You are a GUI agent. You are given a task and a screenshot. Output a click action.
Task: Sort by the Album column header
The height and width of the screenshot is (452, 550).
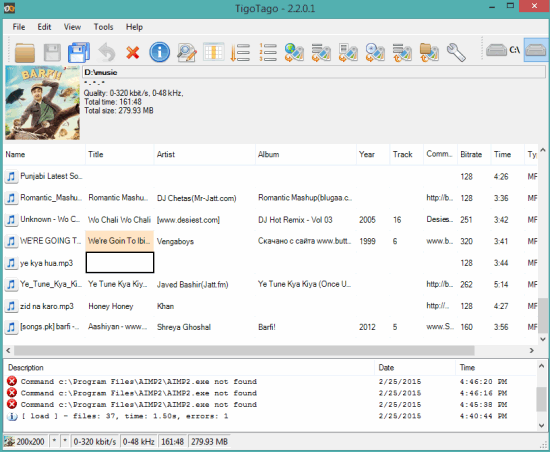pos(306,154)
